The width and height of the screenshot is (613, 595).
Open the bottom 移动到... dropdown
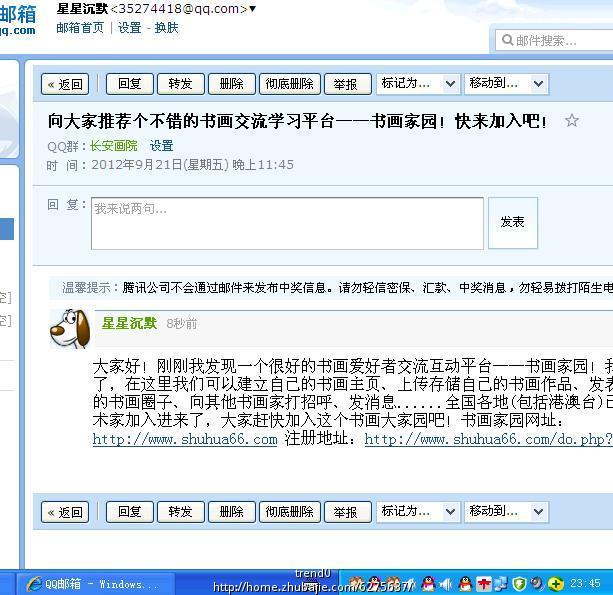(507, 512)
